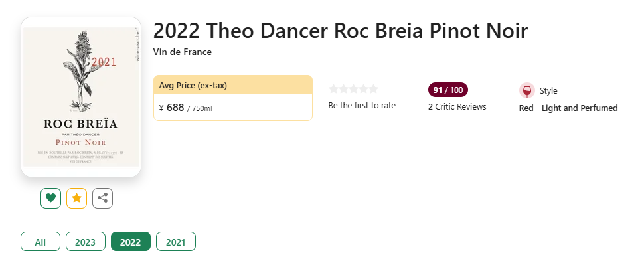
Task: Click the ¥ 688 price value
Action: tap(172, 108)
